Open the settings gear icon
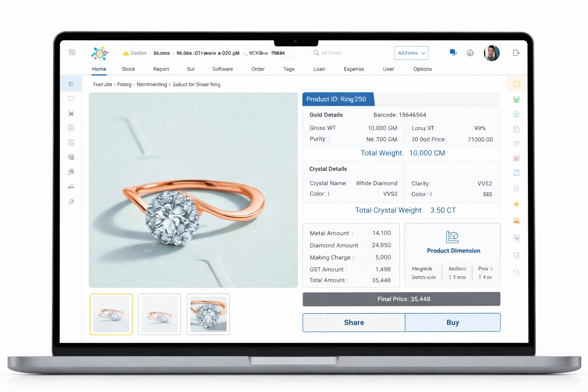Image resolution: width=588 pixels, height=392 pixels. pyautogui.click(x=470, y=53)
